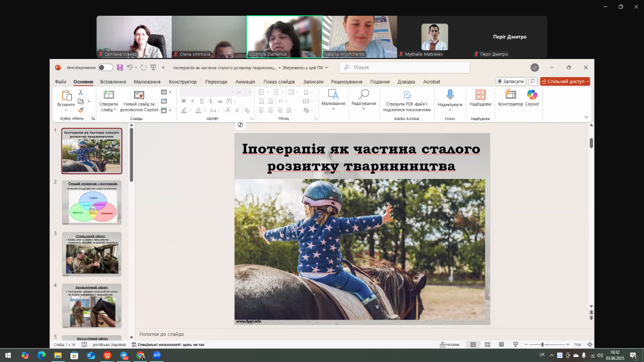Switch to reading view
Screen dimensions: 644x362
501,344
